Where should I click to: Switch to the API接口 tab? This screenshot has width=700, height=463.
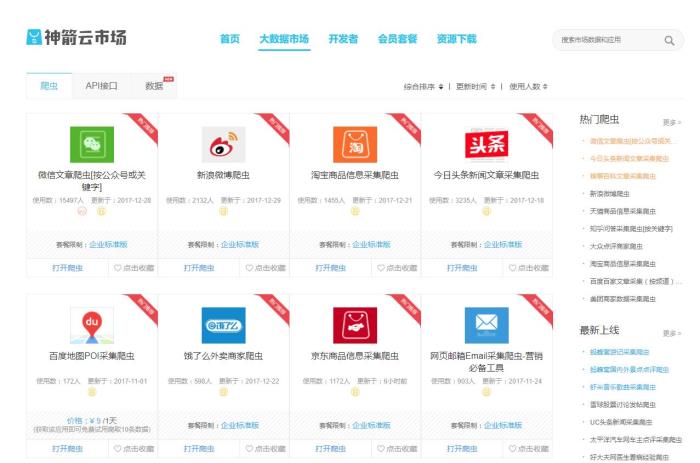[x=101, y=86]
